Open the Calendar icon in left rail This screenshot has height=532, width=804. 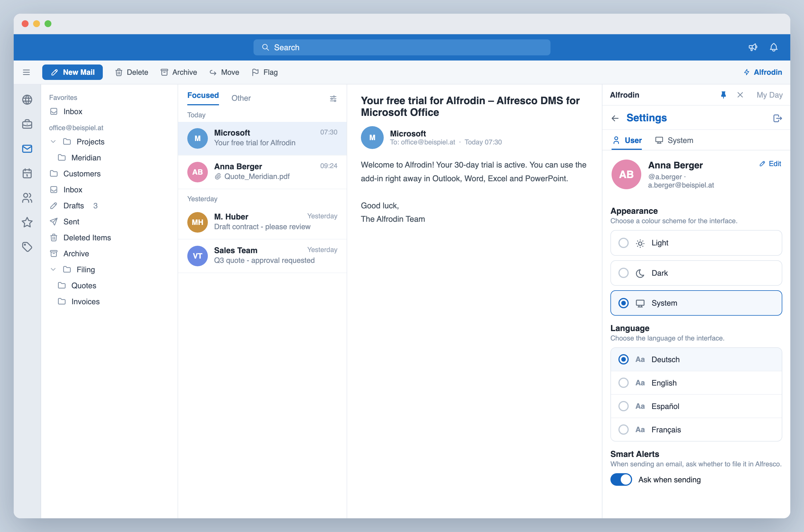coord(27,173)
